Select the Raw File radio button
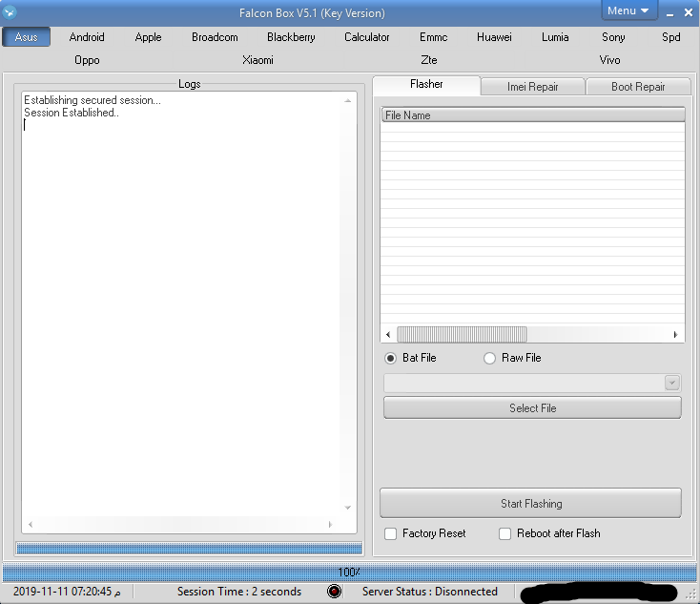700x604 pixels. pyautogui.click(x=490, y=358)
